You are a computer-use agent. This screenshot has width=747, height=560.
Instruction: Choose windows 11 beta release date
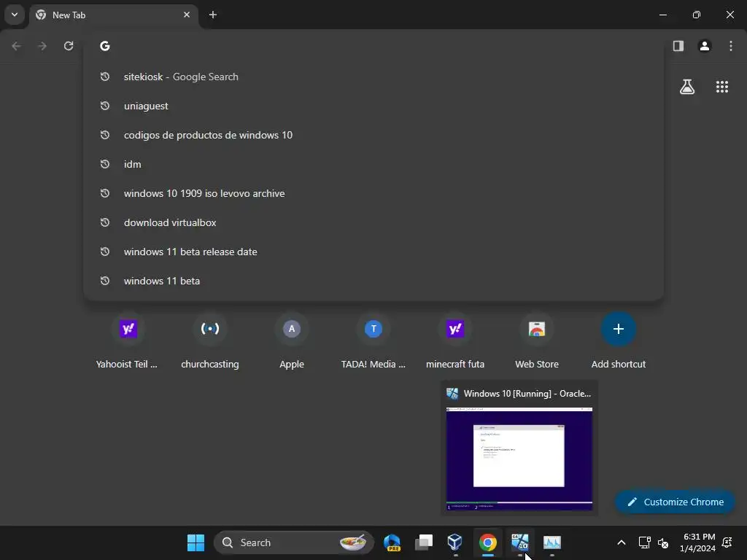(x=373, y=252)
